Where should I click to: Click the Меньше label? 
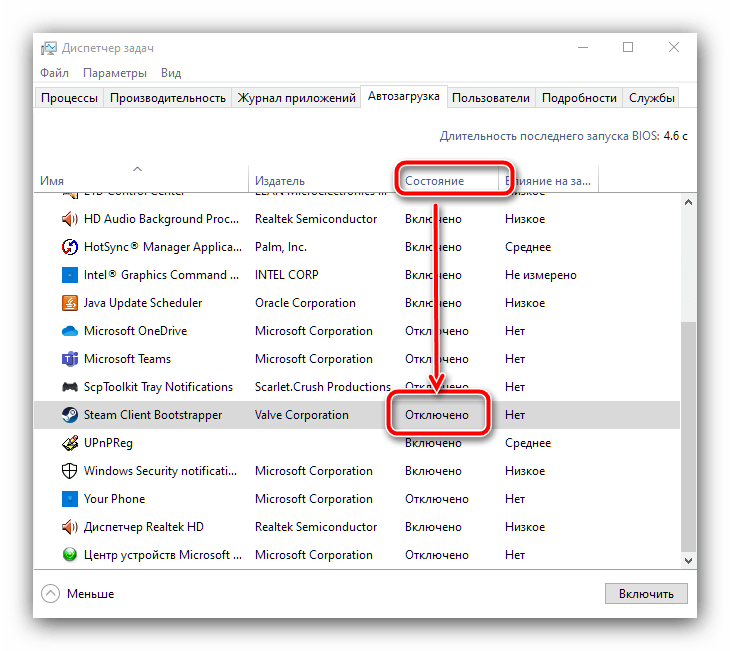[x=90, y=594]
